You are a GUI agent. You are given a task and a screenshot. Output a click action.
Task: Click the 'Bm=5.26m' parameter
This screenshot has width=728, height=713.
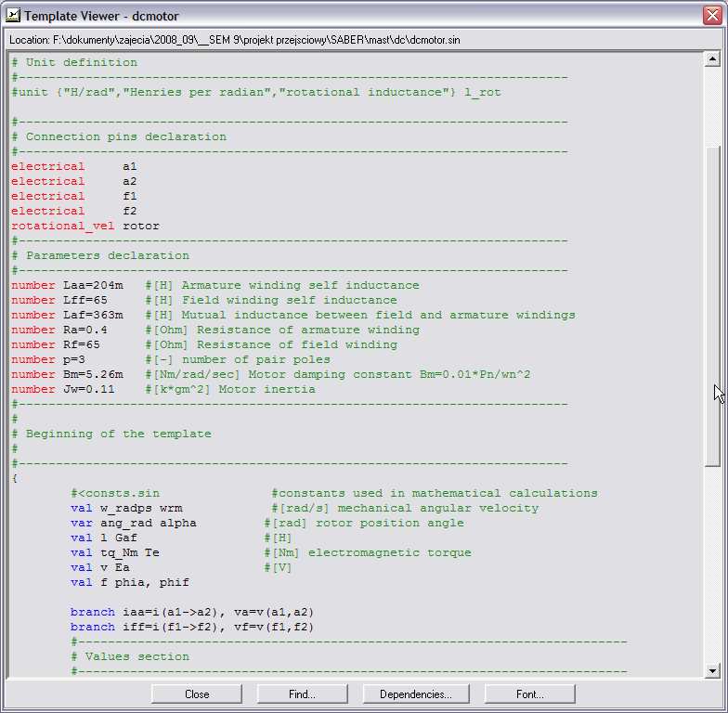point(93,374)
